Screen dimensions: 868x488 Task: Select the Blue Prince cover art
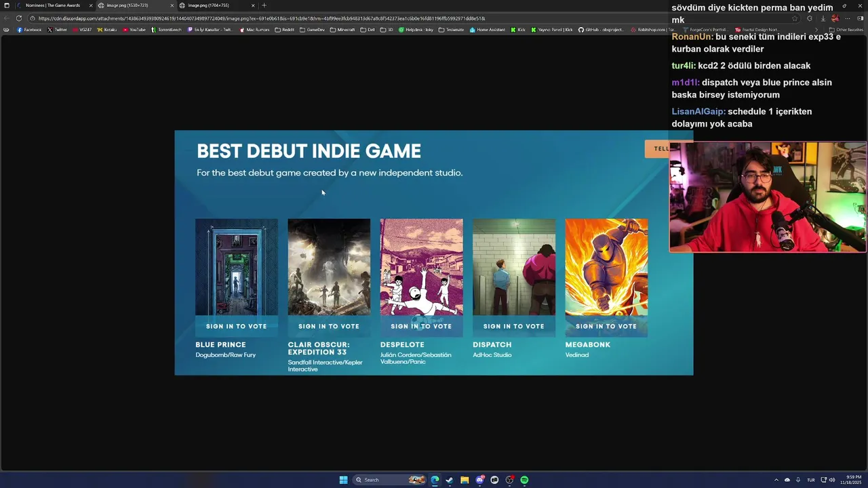[x=237, y=267]
